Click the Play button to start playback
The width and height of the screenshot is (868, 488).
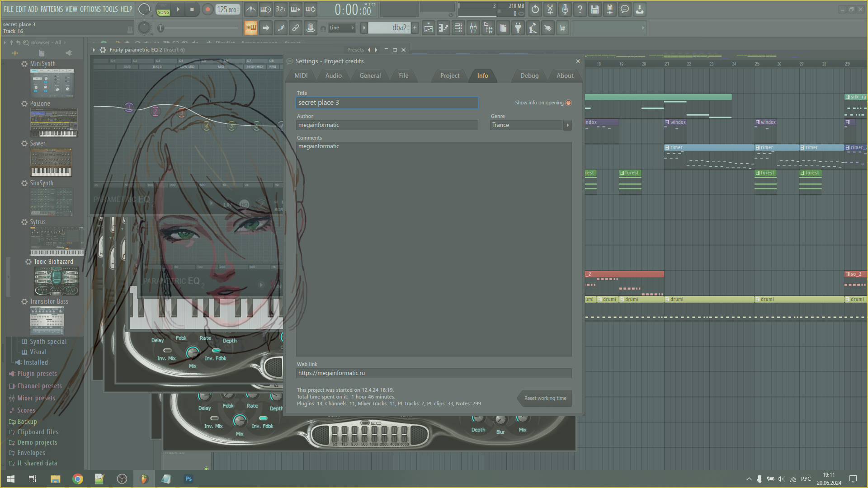pyautogui.click(x=178, y=9)
